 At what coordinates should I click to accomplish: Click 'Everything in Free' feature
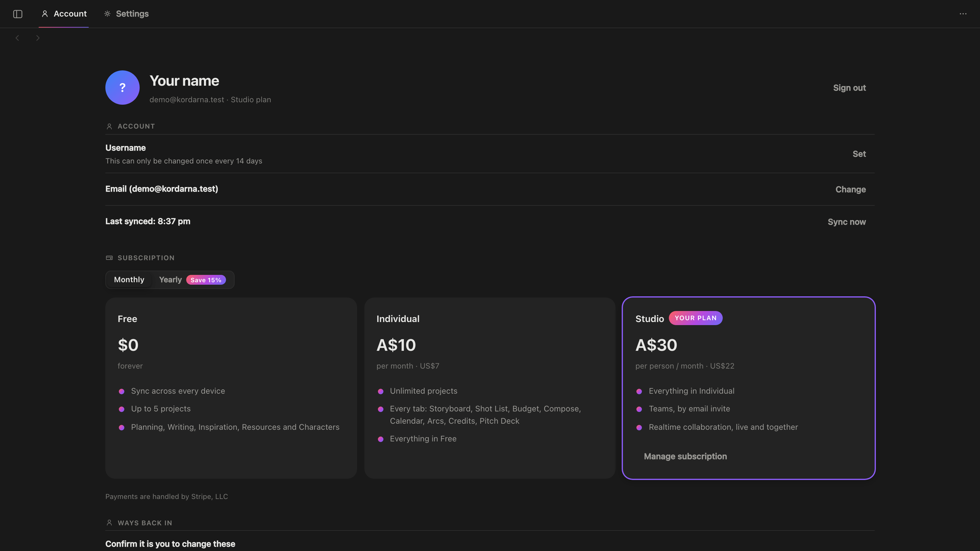(423, 439)
